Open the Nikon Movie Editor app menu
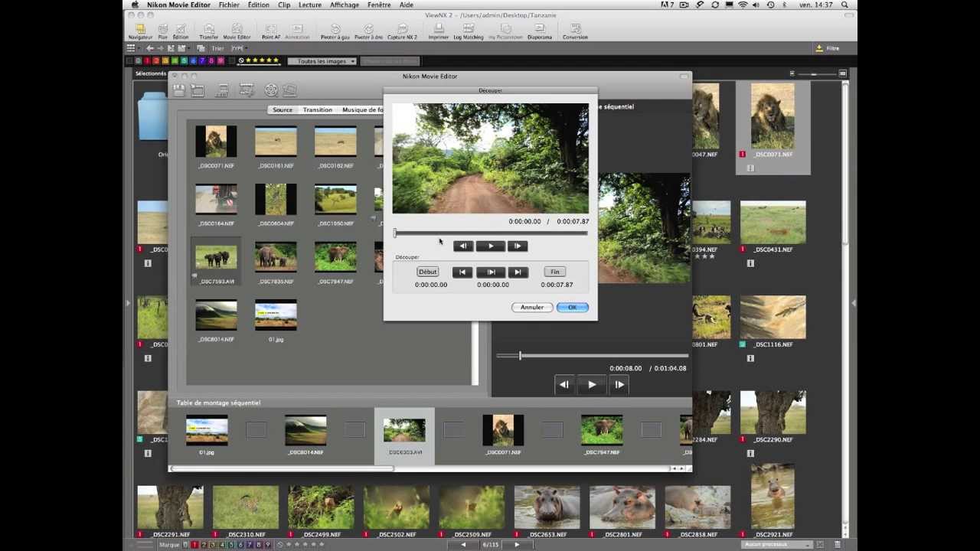The height and width of the screenshot is (551, 980). point(178,5)
